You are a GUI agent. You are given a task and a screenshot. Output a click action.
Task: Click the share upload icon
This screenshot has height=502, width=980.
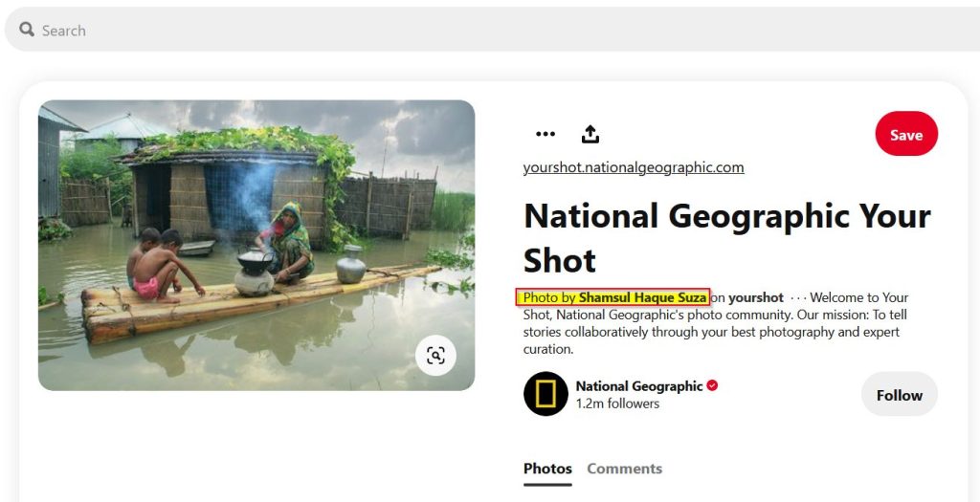[x=590, y=134]
